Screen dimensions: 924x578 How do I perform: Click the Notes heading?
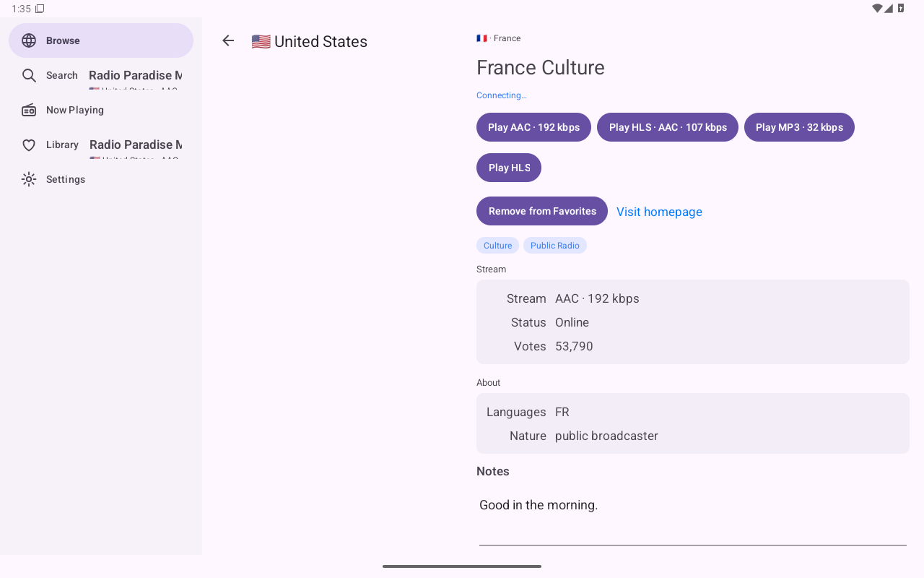pos(493,471)
